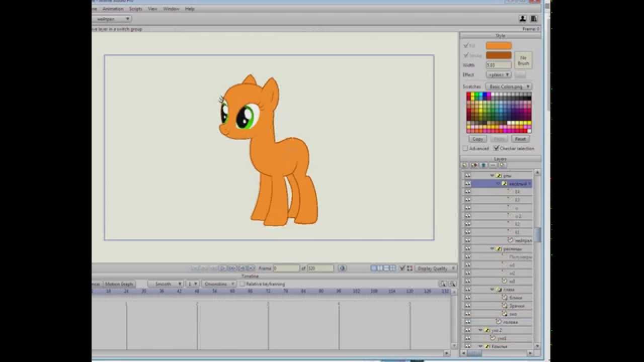
Task: Click the audio speaker icon next to frame fields
Action: (x=342, y=268)
